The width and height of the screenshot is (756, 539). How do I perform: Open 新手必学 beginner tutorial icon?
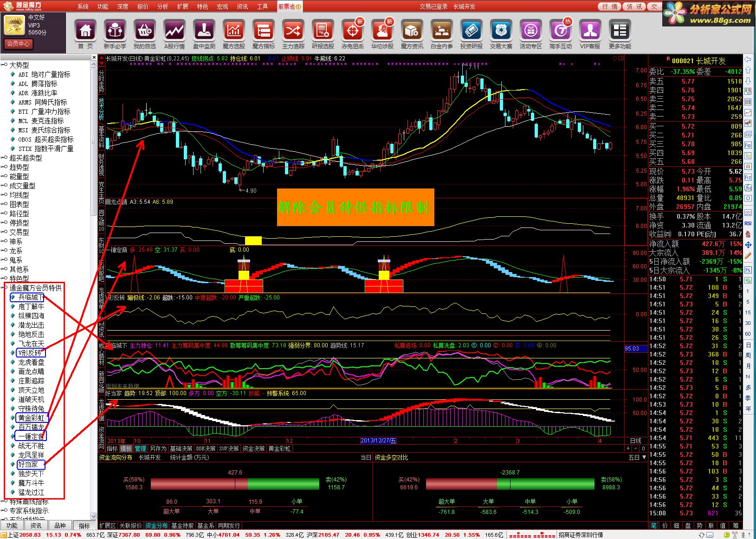point(115,31)
